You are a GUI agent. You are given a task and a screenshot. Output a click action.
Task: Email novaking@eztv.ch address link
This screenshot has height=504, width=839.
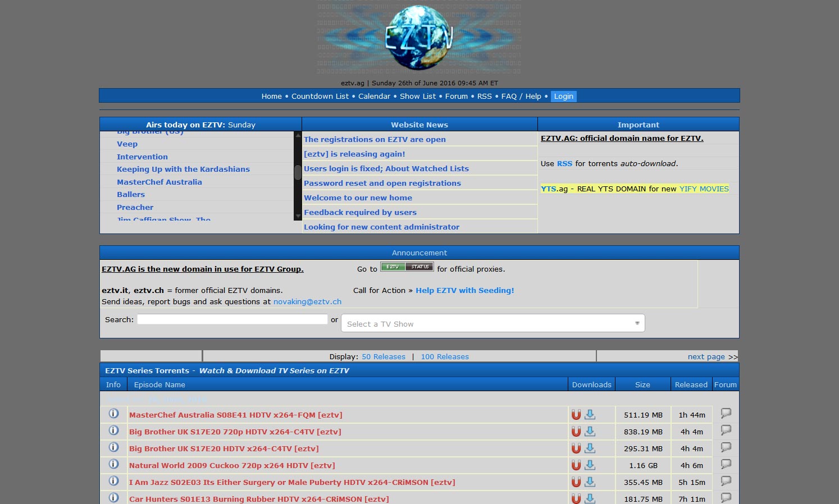307,301
